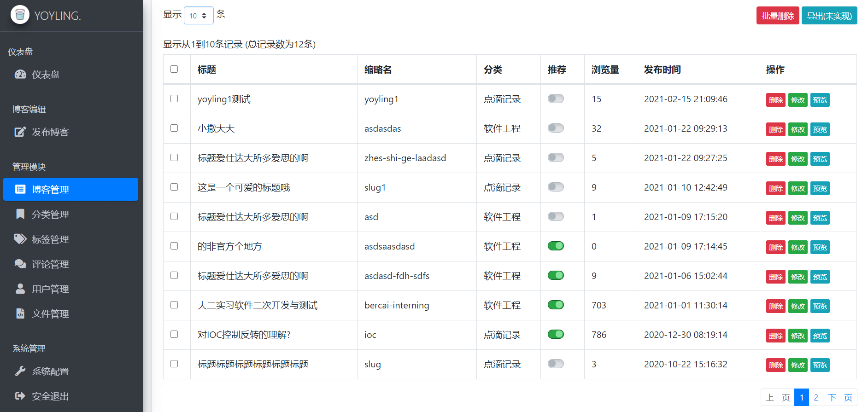Click the date 2021-02-15 21:09:46

pyautogui.click(x=686, y=99)
